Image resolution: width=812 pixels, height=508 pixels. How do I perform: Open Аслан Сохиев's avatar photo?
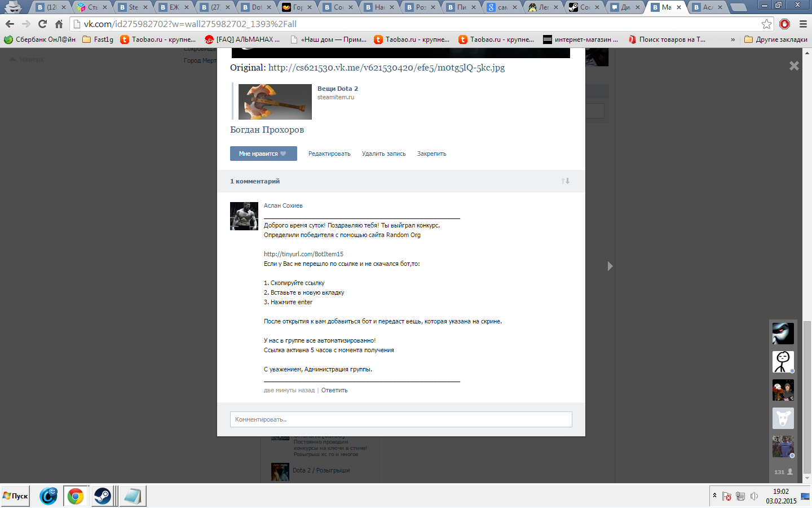click(244, 216)
